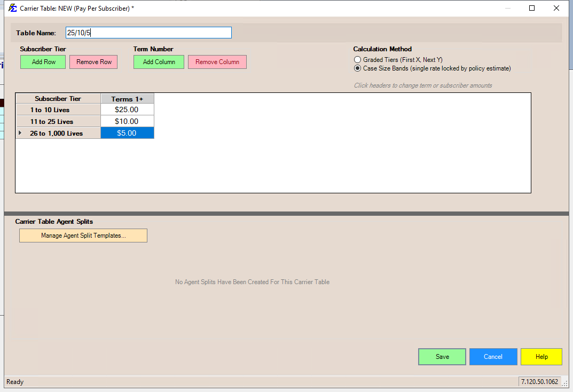Click the row selector arrow beside 26 to 1,000 Lives

20,133
